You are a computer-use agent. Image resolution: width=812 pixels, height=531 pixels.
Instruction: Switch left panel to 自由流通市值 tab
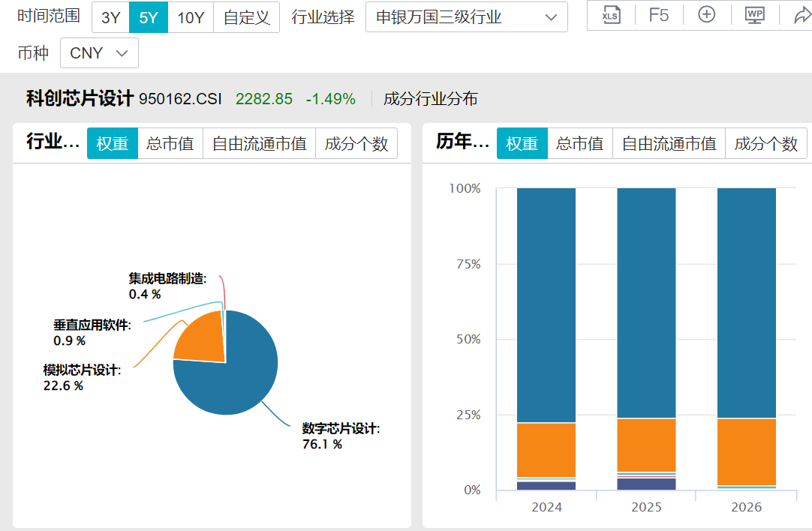(260, 143)
